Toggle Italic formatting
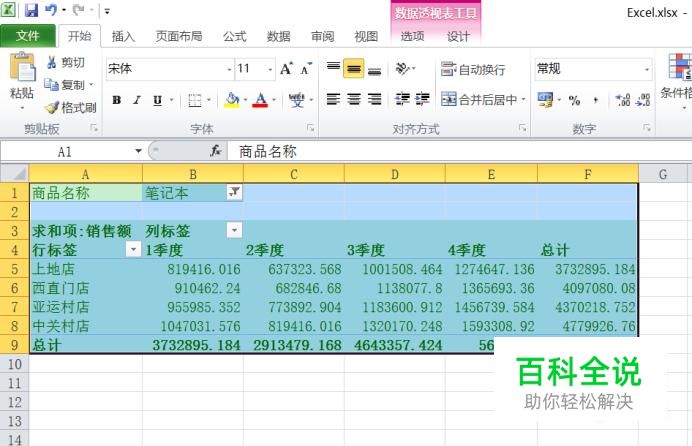Screen dimensions: 692x446 [x=137, y=100]
